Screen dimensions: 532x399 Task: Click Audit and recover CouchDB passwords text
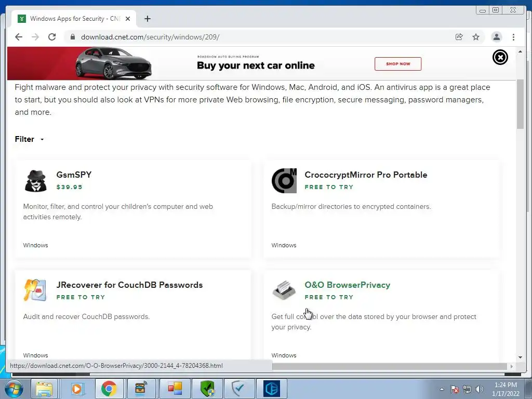point(86,316)
